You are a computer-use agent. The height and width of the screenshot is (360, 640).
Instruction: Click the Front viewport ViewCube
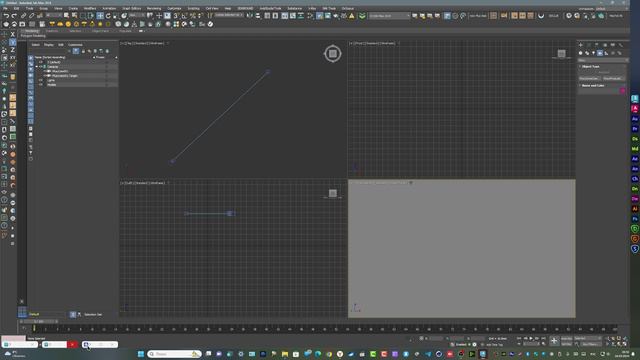point(562,53)
